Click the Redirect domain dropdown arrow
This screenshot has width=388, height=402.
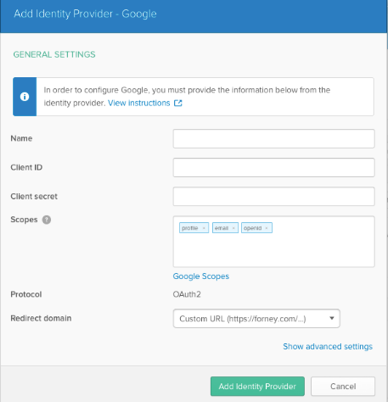point(332,318)
